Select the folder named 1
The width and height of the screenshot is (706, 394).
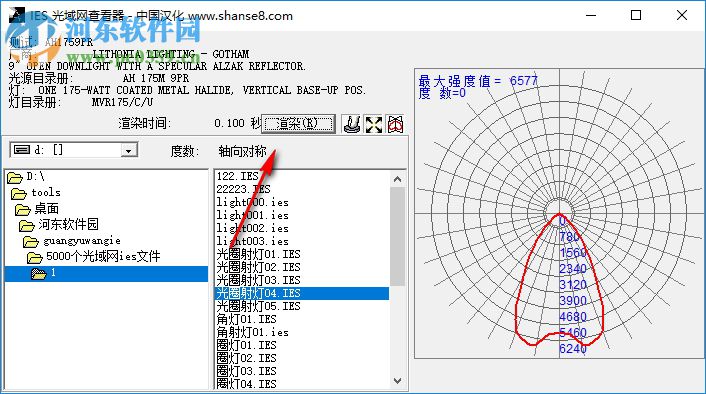[x=106, y=273]
